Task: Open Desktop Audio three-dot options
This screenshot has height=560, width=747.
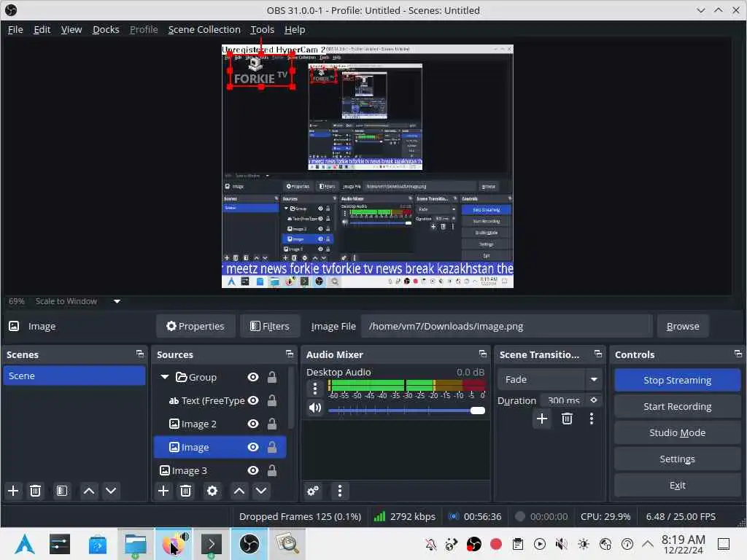Action: pos(315,389)
